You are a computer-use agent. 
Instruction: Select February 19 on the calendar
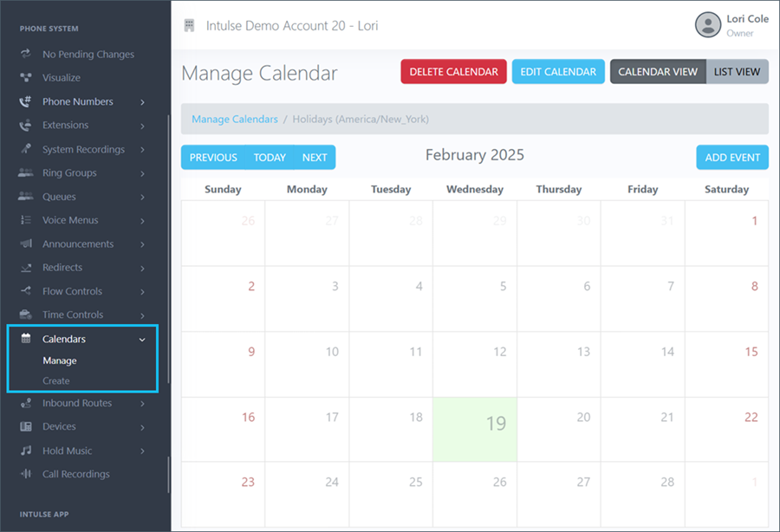click(x=475, y=428)
